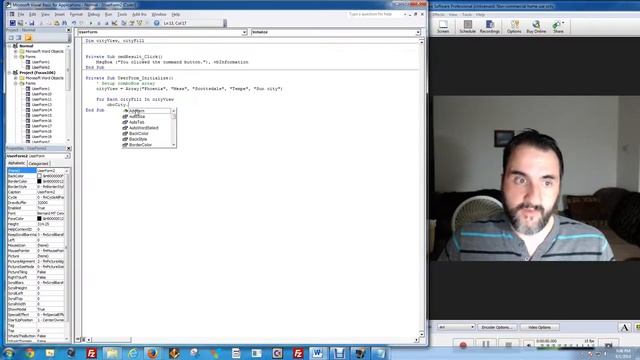Select UserForm10 in the project tree
The width and height of the screenshot is (640, 360).
click(42, 94)
